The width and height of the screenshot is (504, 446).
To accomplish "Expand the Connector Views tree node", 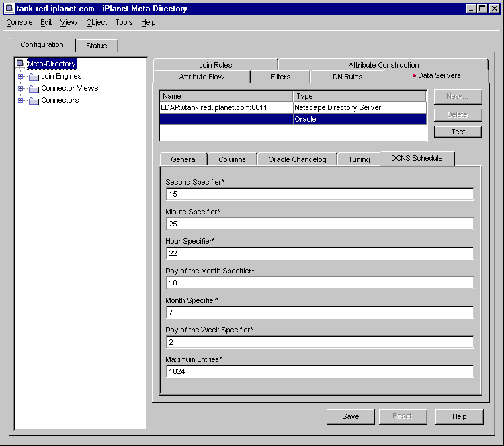I will [21, 88].
